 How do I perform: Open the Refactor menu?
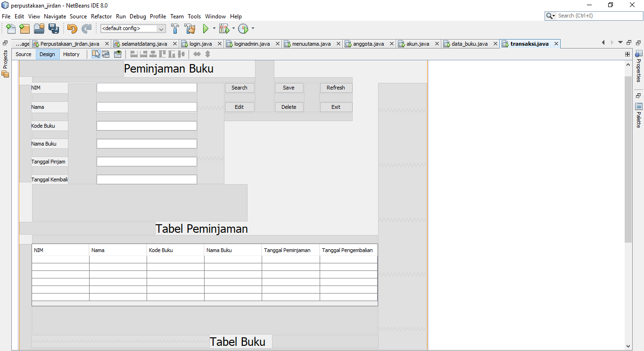[101, 16]
